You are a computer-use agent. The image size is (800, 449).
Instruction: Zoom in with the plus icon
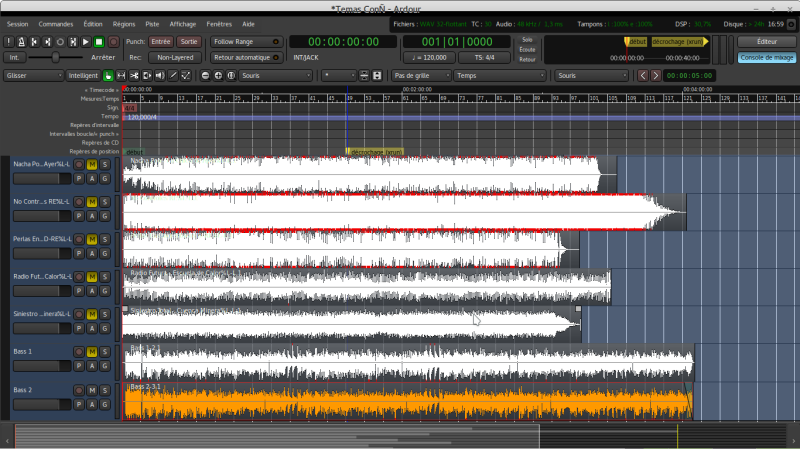point(218,76)
